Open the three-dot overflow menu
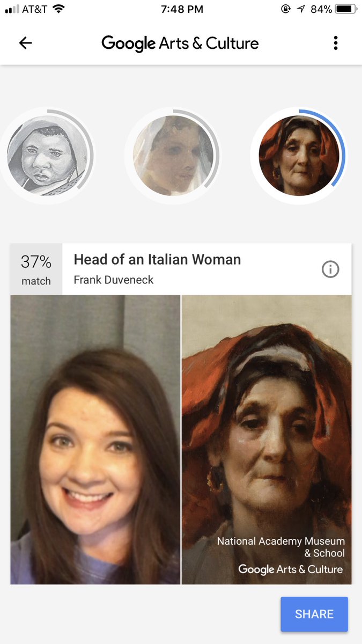Image resolution: width=362 pixels, height=644 pixels. click(336, 43)
